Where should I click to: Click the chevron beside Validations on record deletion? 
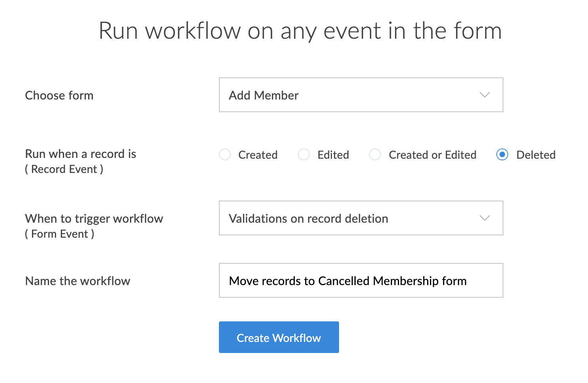coord(484,218)
